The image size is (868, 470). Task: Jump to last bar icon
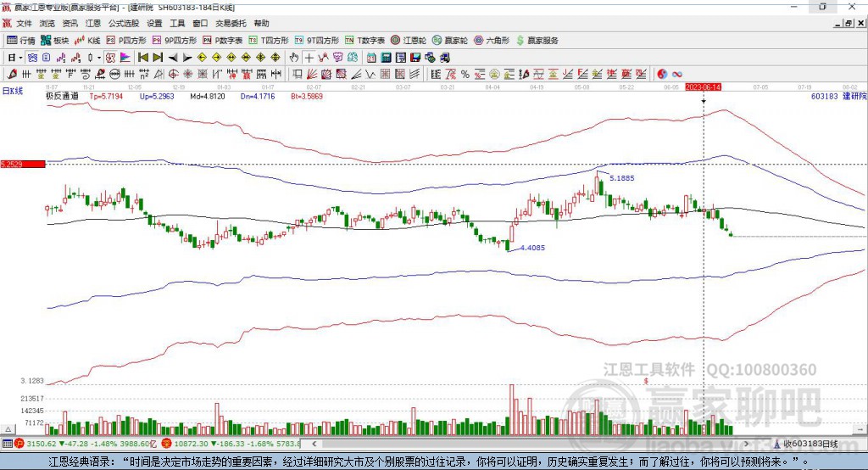pos(158,58)
